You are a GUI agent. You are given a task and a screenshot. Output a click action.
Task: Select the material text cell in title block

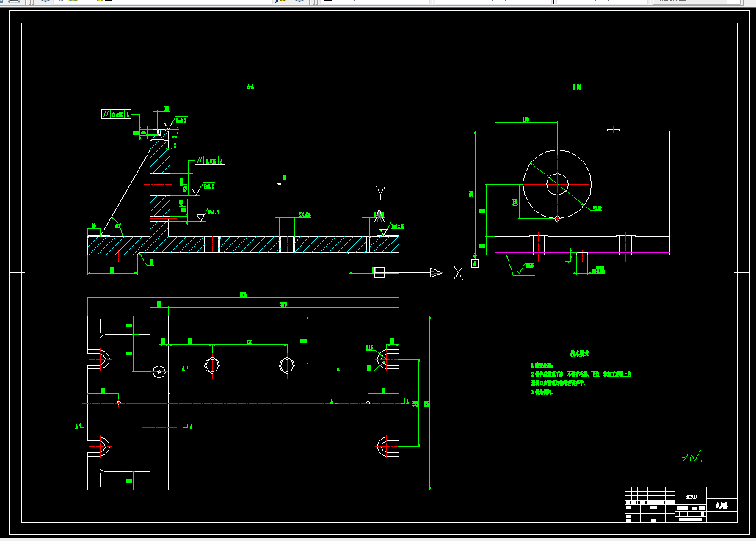click(691, 497)
